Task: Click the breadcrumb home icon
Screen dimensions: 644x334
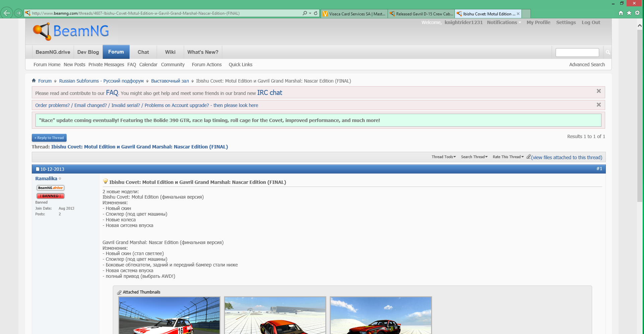Action: click(34, 81)
